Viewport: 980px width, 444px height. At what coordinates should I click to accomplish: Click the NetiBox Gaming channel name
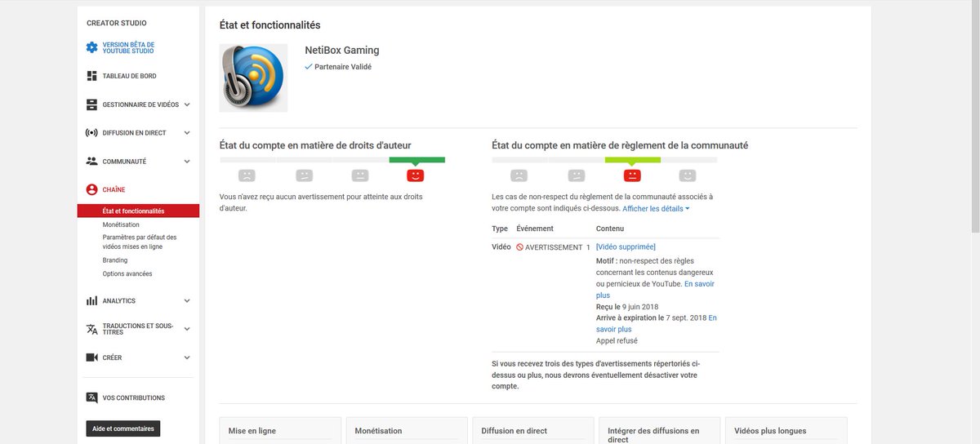tap(341, 51)
